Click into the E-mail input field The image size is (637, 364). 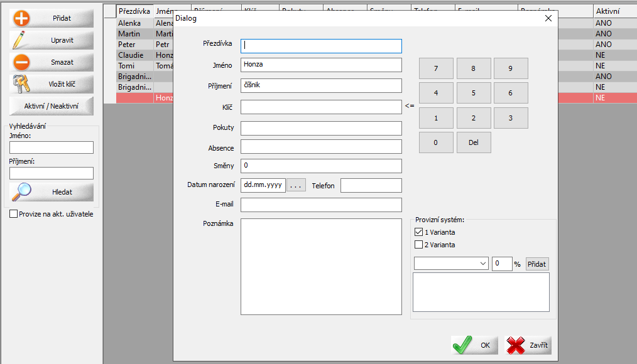pos(320,205)
